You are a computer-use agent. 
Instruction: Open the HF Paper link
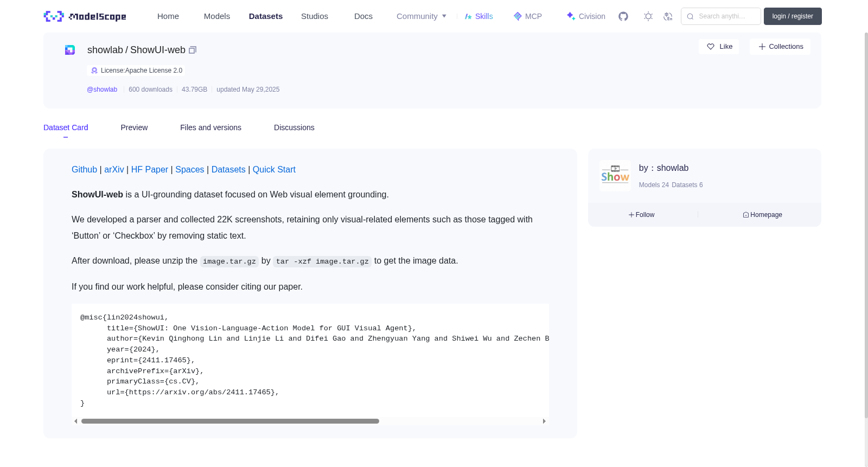tap(150, 170)
